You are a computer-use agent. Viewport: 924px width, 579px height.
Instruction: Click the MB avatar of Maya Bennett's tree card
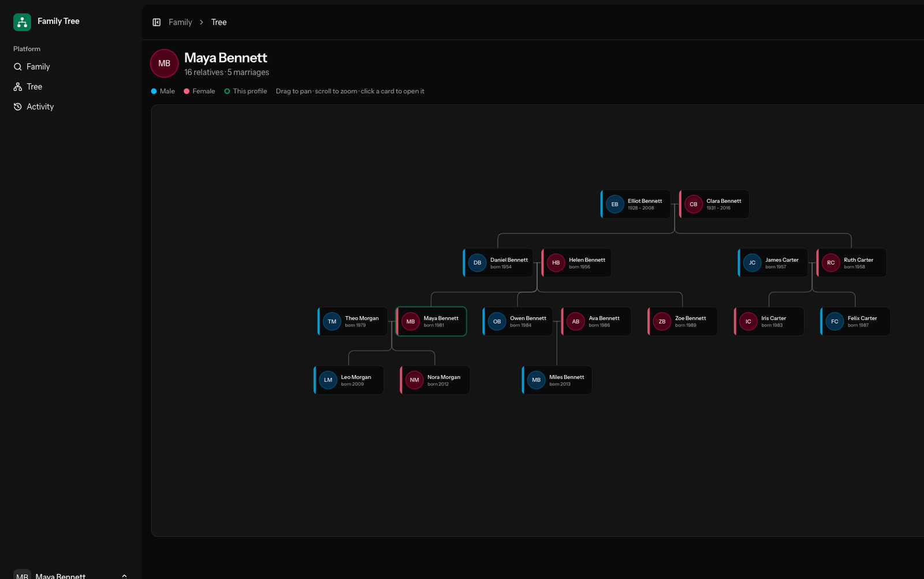[x=411, y=321]
